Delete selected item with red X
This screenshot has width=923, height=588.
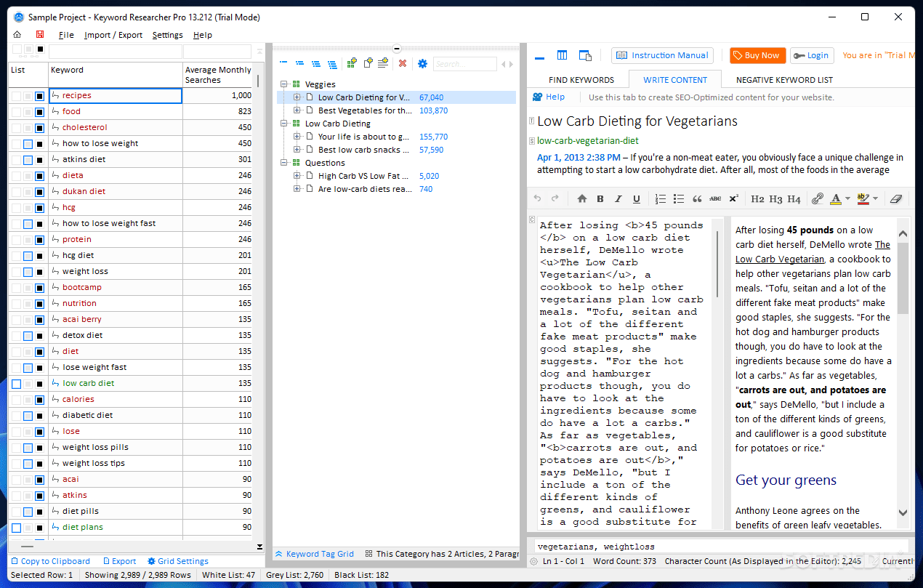[x=402, y=64]
